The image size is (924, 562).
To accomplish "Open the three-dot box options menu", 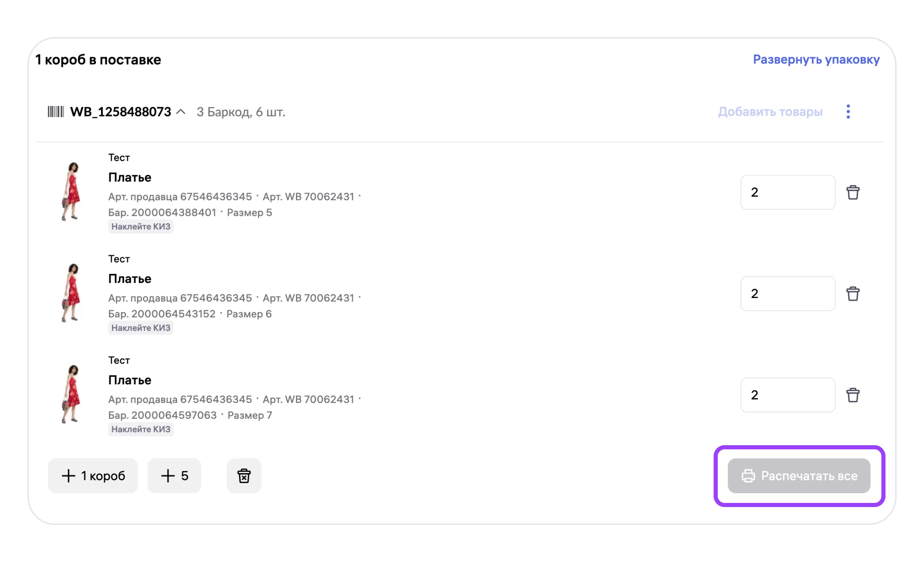I will [x=848, y=112].
